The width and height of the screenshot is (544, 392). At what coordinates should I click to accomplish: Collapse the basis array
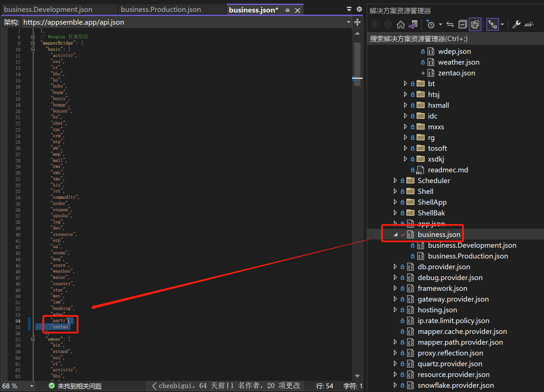33,49
